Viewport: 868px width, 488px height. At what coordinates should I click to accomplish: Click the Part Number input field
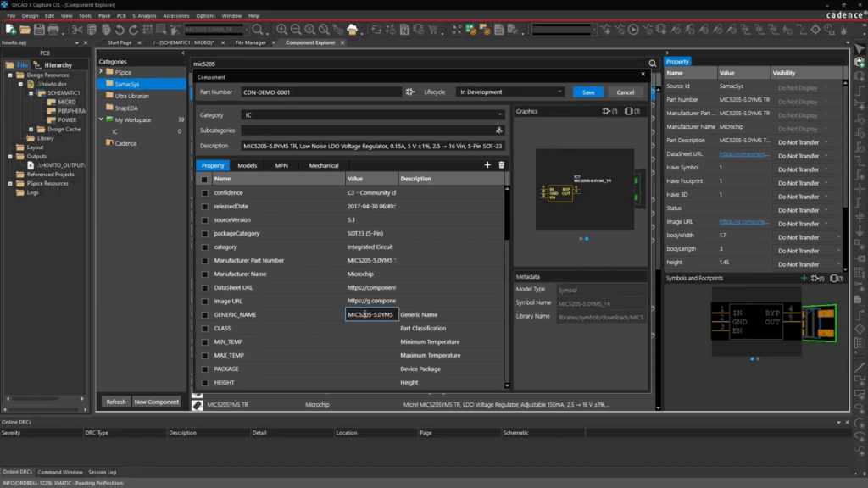[x=320, y=92]
